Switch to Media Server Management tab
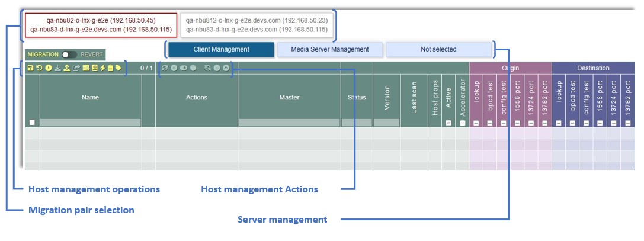 click(x=329, y=50)
